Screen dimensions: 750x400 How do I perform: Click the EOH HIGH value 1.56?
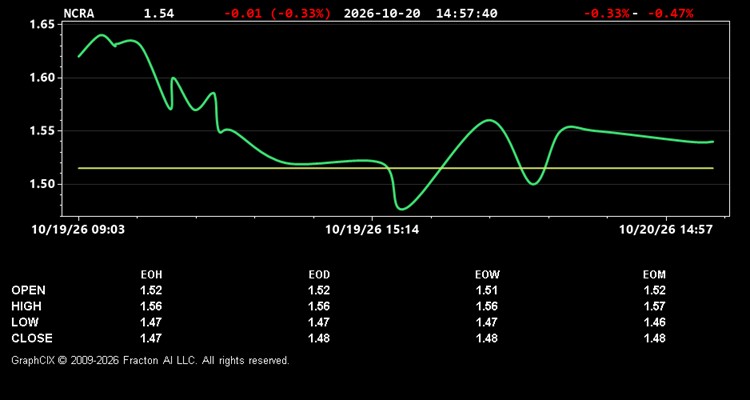151,306
